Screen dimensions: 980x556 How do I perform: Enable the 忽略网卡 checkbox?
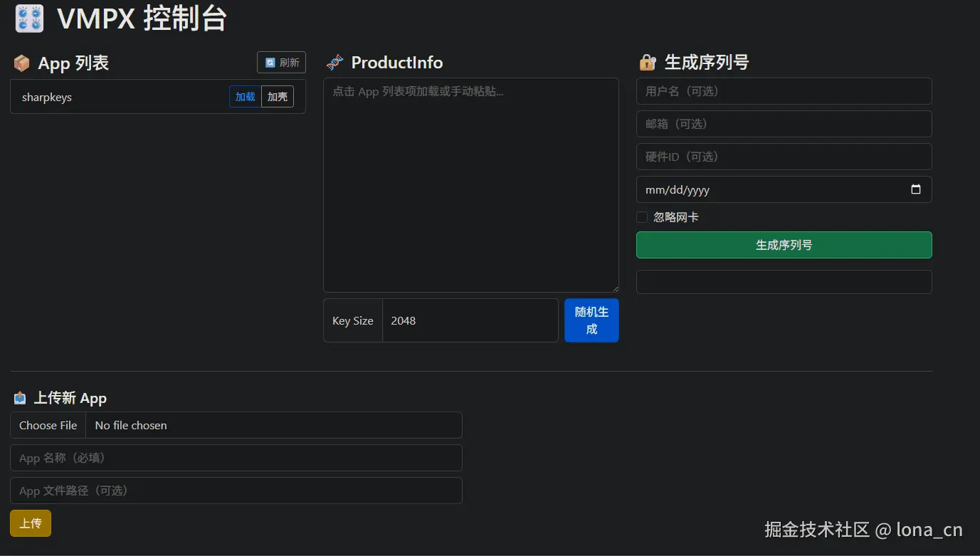641,216
